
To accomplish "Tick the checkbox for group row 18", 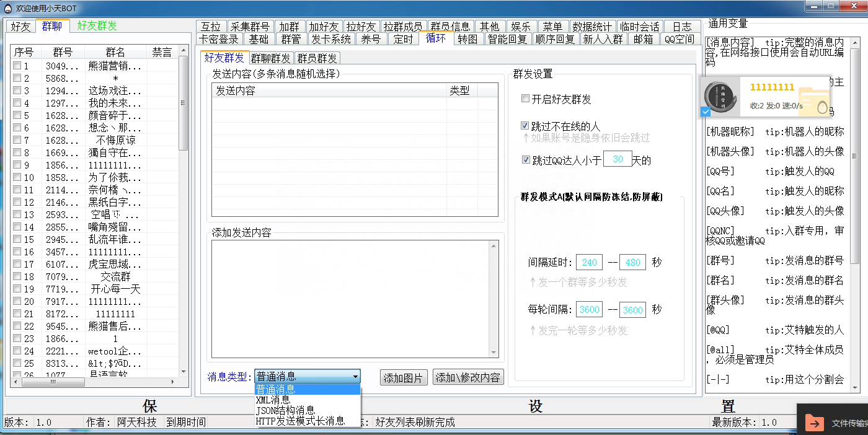I will click(17, 276).
